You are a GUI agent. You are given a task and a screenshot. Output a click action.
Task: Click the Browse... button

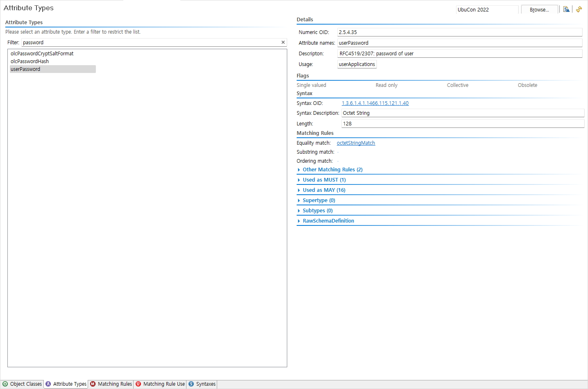[539, 10]
